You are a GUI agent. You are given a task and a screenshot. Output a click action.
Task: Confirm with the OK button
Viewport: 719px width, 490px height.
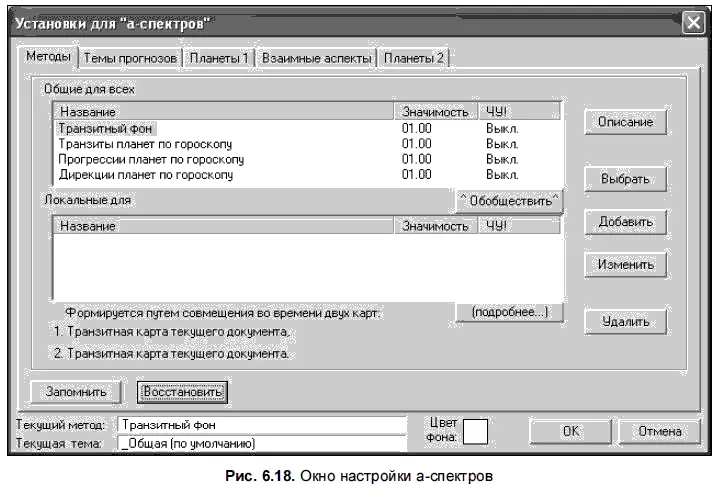pyautogui.click(x=570, y=431)
